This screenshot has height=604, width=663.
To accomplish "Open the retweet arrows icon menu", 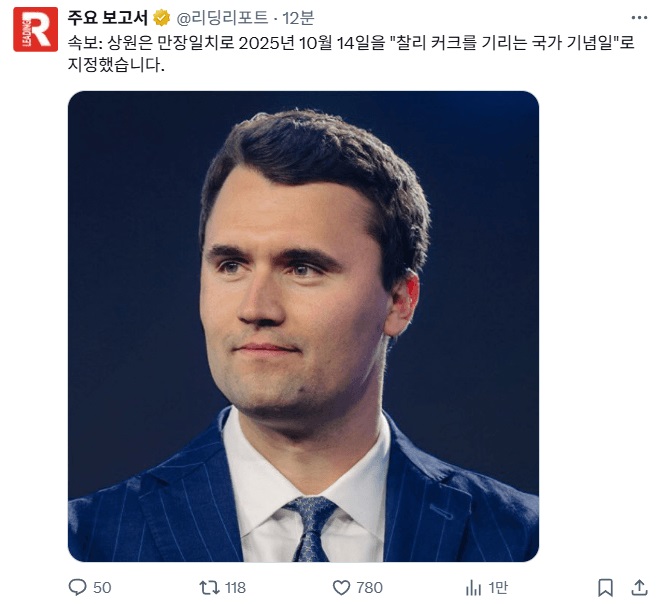I will pyautogui.click(x=208, y=587).
